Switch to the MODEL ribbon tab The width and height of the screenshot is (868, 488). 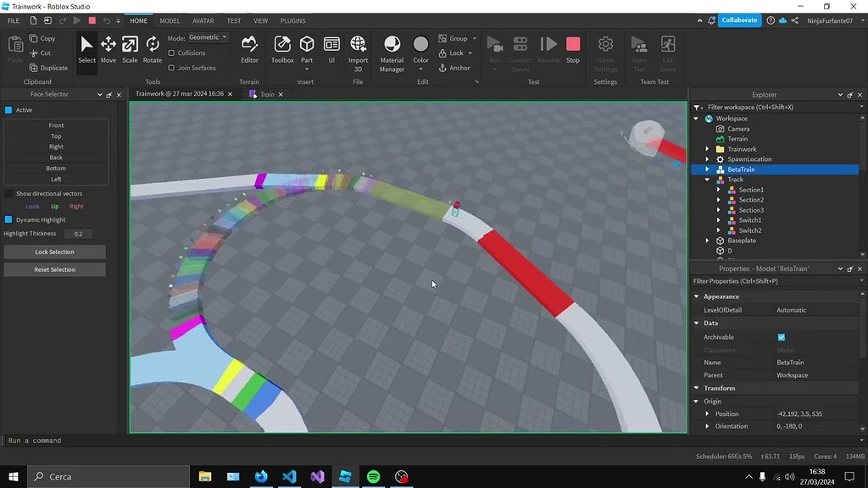point(169,20)
